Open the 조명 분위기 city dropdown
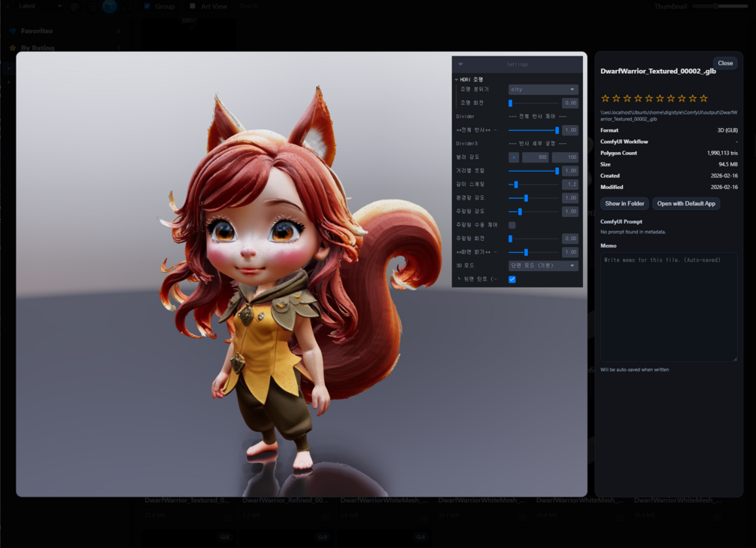 (x=543, y=90)
